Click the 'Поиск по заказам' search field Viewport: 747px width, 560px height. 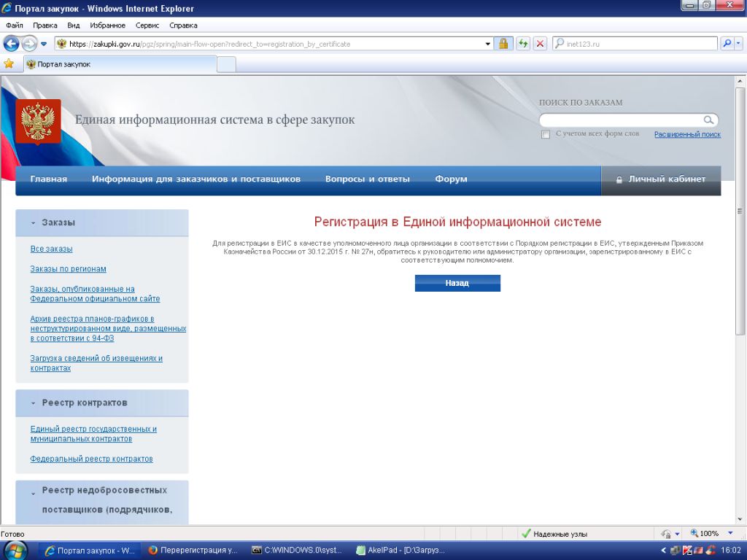pyautogui.click(x=620, y=120)
